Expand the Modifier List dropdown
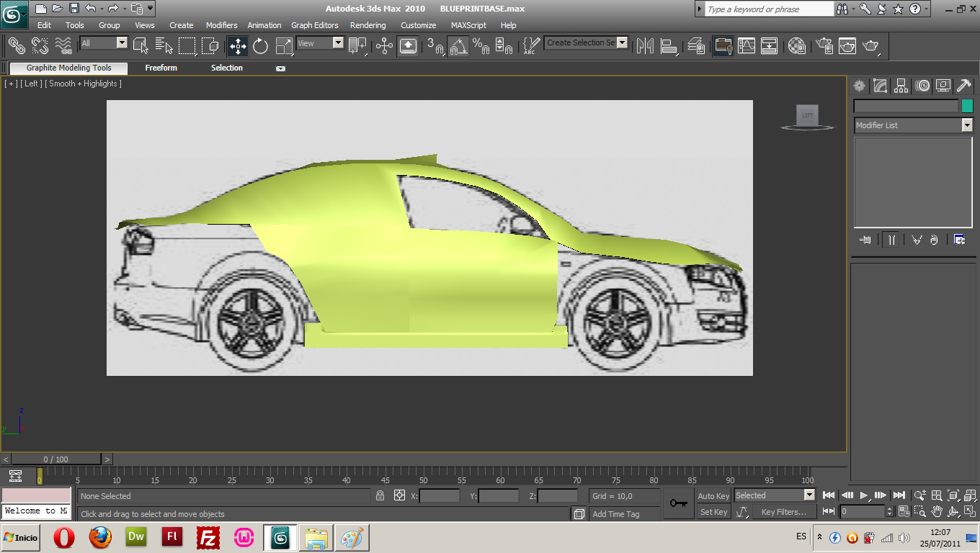Viewport: 980px width, 553px height. pyautogui.click(x=966, y=125)
